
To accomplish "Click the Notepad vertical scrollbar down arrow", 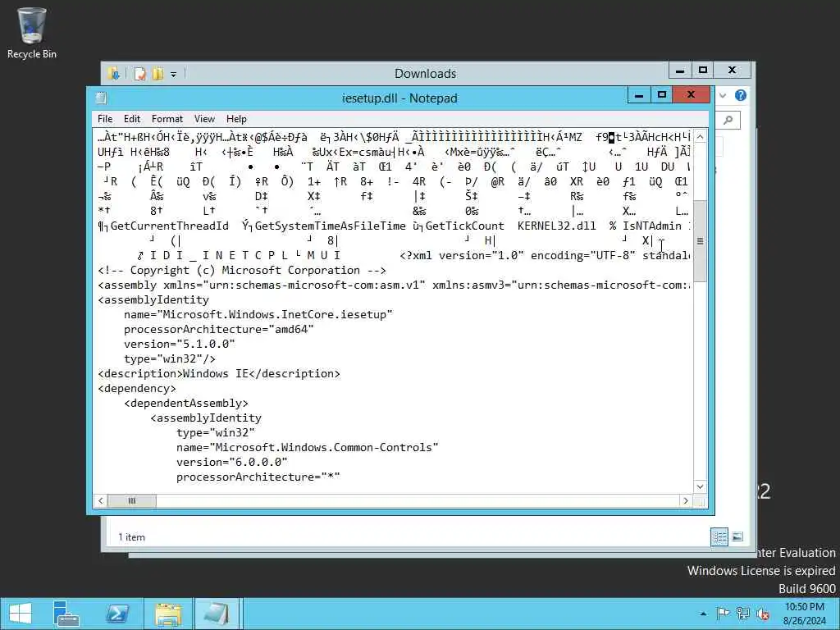I will [x=700, y=487].
